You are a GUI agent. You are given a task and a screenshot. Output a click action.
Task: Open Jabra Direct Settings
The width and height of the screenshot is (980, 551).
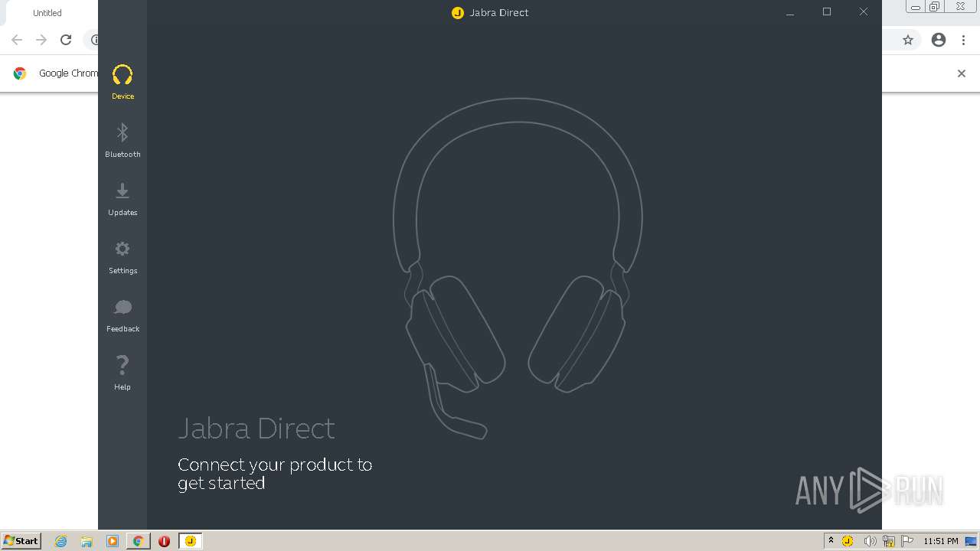tap(122, 256)
